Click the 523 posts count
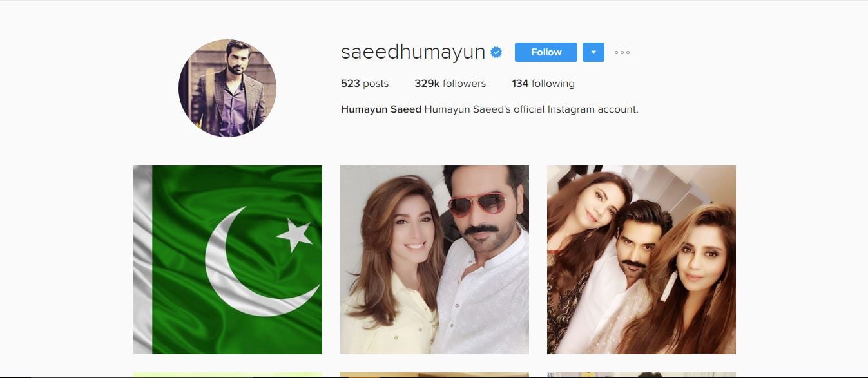 [x=365, y=84]
